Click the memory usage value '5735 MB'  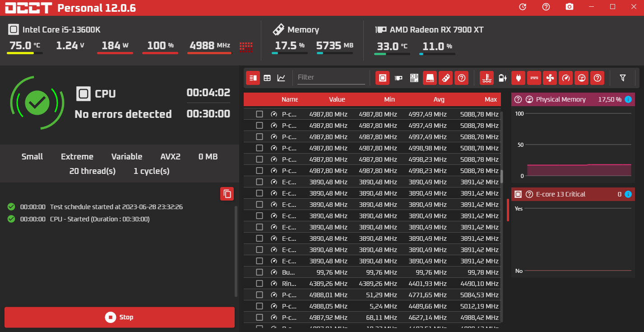coord(335,46)
